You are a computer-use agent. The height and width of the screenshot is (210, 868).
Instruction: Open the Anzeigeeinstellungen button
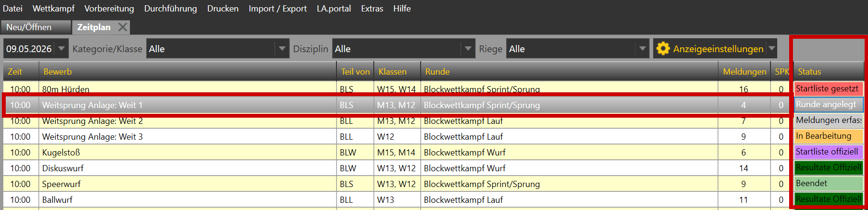coord(715,49)
